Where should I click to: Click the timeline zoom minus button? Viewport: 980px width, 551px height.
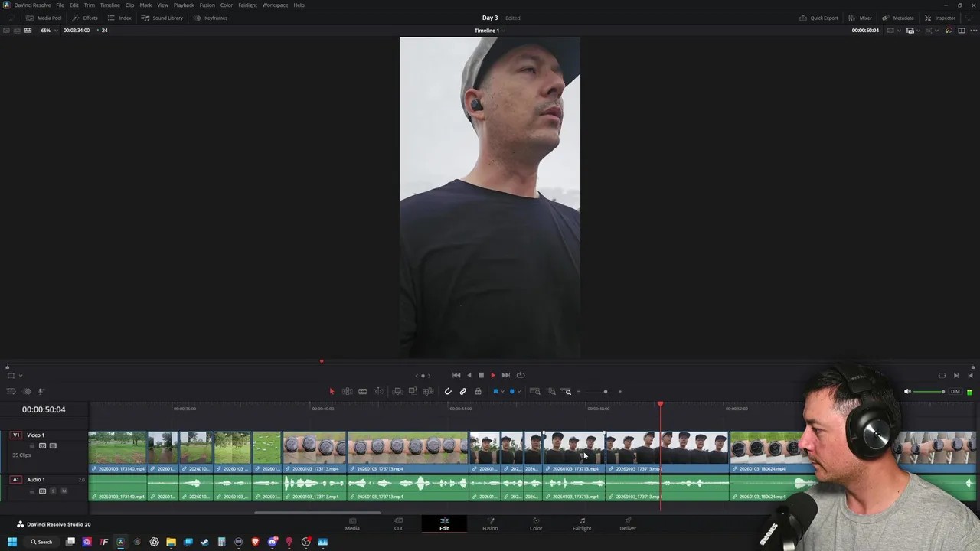pos(579,392)
